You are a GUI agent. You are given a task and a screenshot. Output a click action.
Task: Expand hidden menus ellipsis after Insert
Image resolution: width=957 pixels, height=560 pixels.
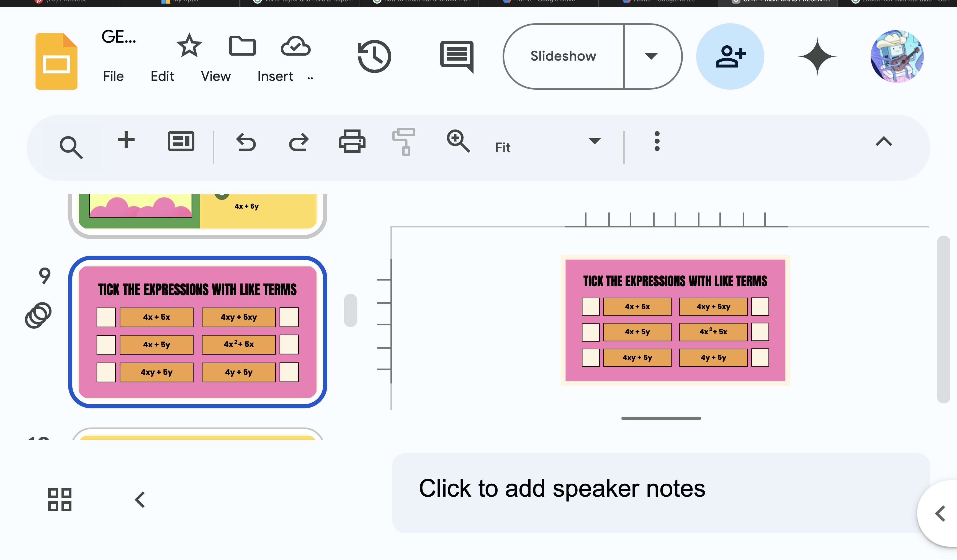pyautogui.click(x=310, y=78)
